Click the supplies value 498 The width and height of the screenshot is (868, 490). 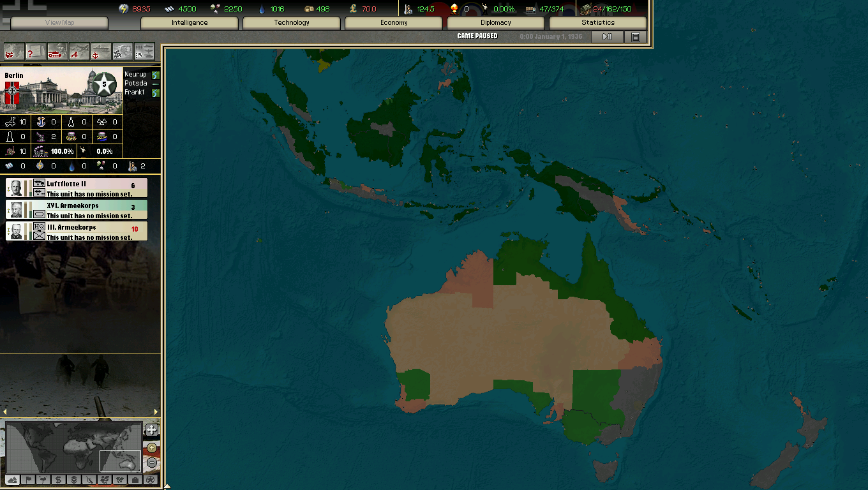[x=323, y=9]
